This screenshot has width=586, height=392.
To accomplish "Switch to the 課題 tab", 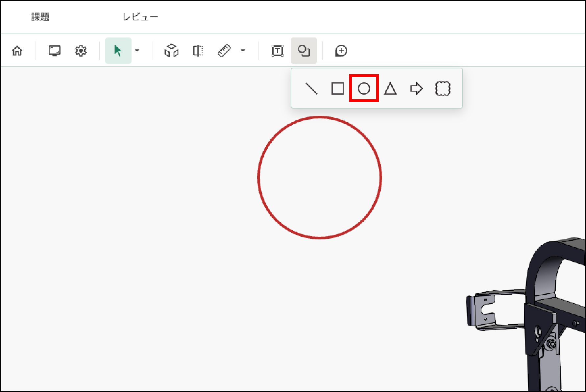I will tap(40, 17).
